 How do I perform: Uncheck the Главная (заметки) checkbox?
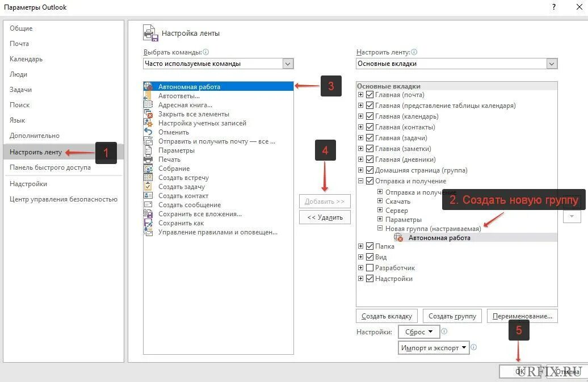click(369, 149)
